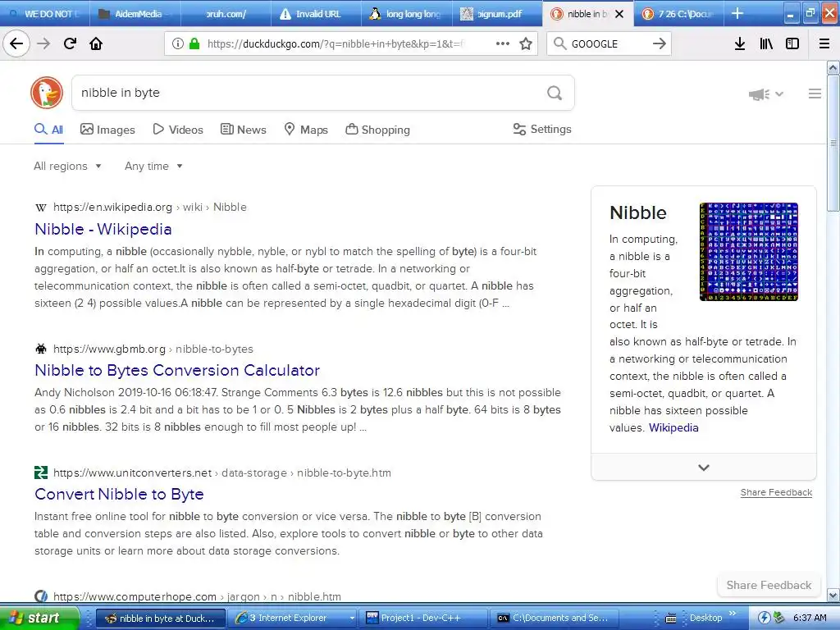Switch to Shopping results
Screen dimensions: 840x630
tap(377, 130)
